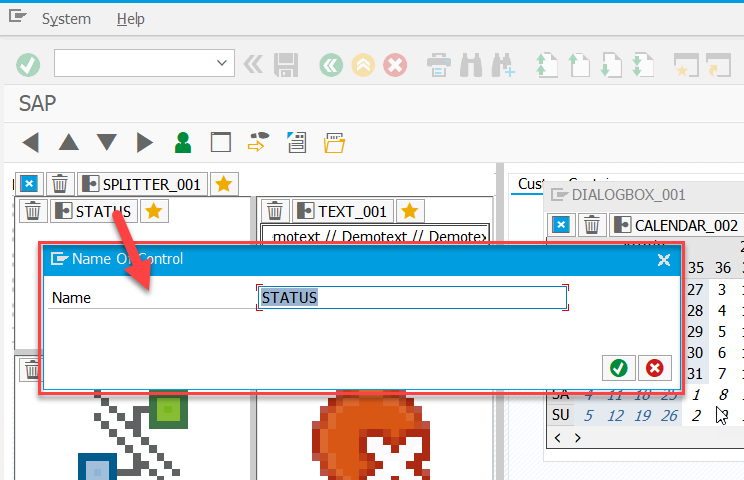Viewport: 744px width, 480px height.
Task: Go to Next Page icon
Action: click(x=611, y=65)
